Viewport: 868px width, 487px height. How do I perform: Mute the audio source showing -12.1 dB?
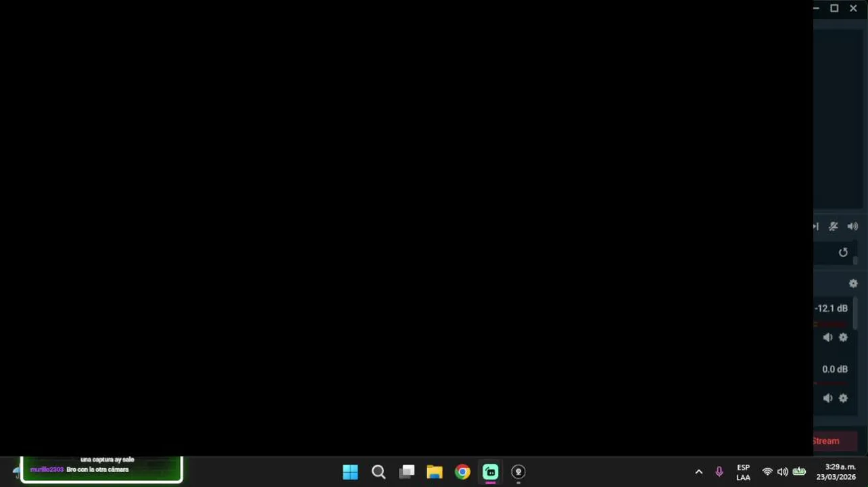point(827,338)
